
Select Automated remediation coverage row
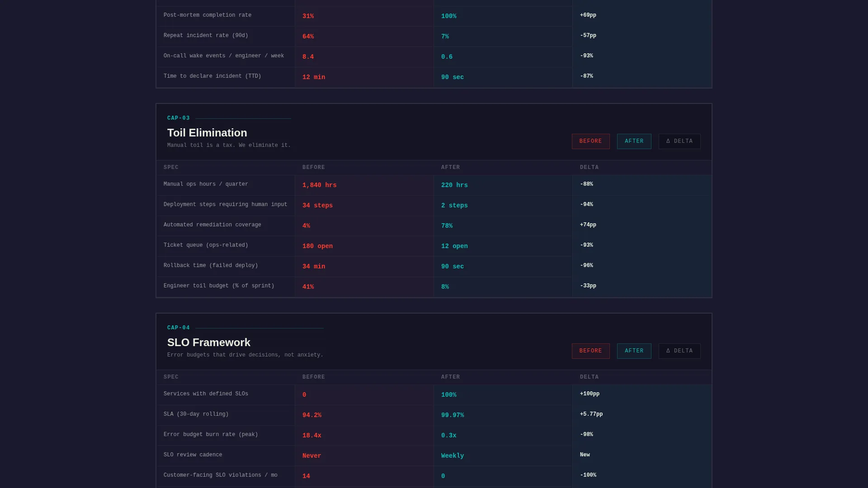(x=434, y=226)
